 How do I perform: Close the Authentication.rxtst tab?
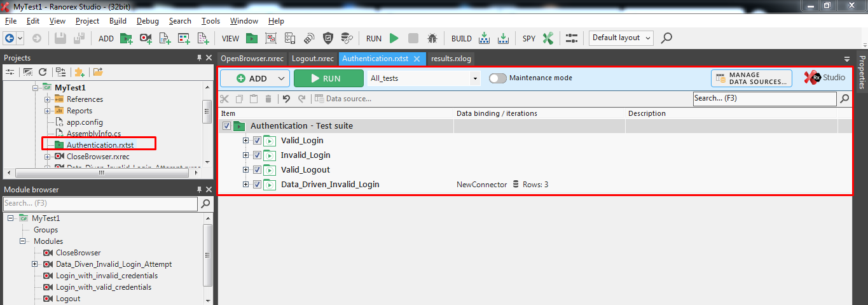click(x=417, y=59)
